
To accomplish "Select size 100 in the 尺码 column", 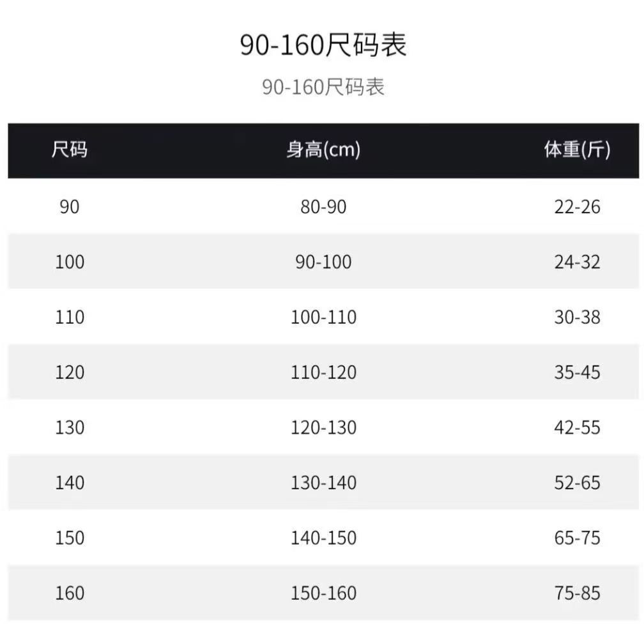I will pyautogui.click(x=70, y=262).
